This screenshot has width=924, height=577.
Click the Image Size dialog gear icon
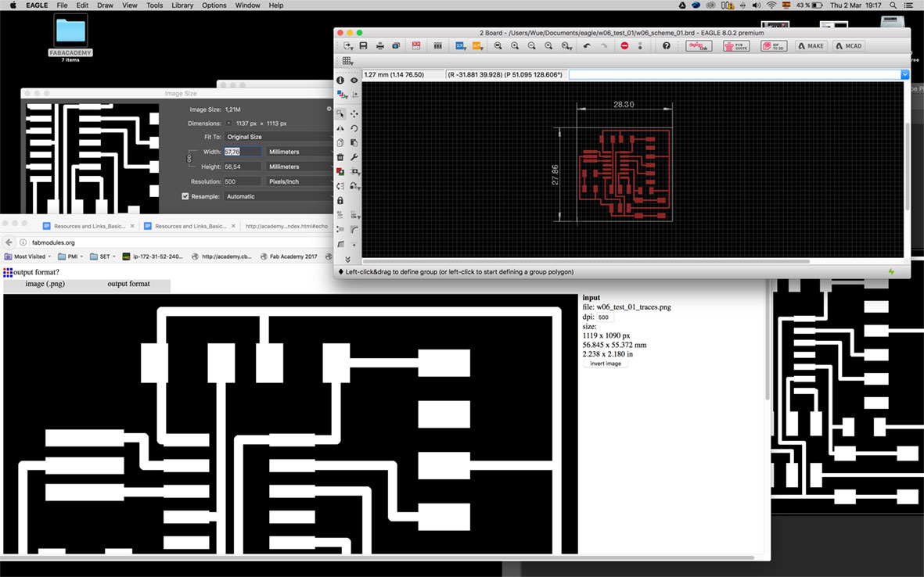coord(329,109)
